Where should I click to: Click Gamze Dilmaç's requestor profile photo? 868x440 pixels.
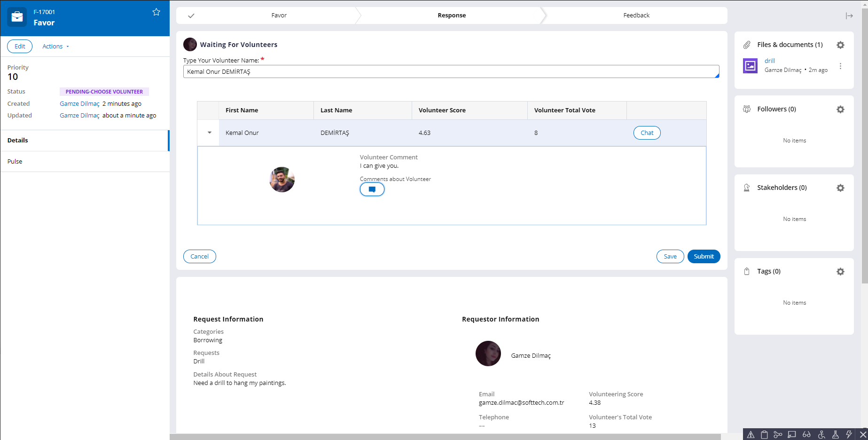pos(488,354)
